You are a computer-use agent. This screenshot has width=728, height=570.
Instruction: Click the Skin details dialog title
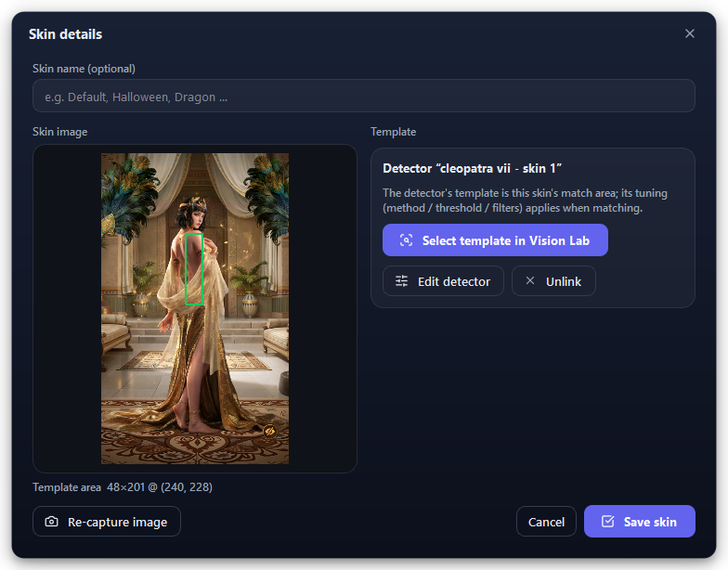click(65, 33)
